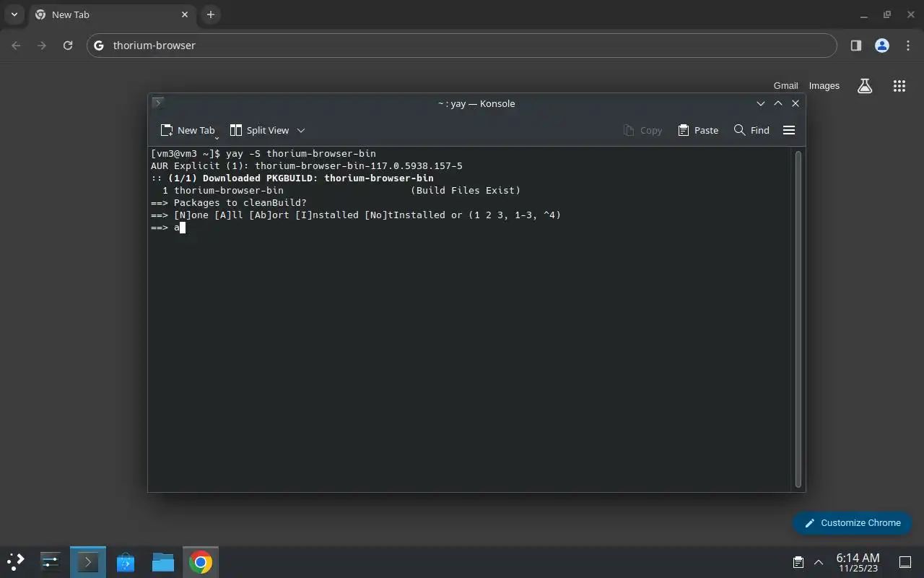This screenshot has width=924, height=578.
Task: Switch to Konsole in taskbar
Action: click(x=88, y=561)
